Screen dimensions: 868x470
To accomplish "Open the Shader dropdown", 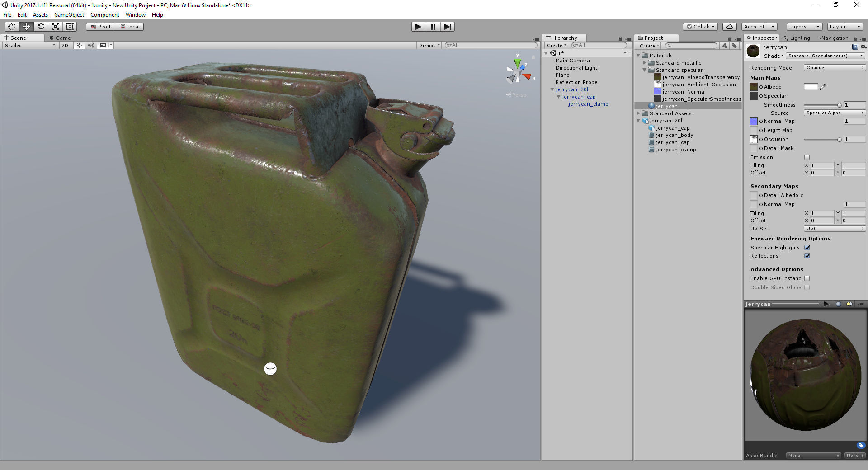I will click(825, 56).
